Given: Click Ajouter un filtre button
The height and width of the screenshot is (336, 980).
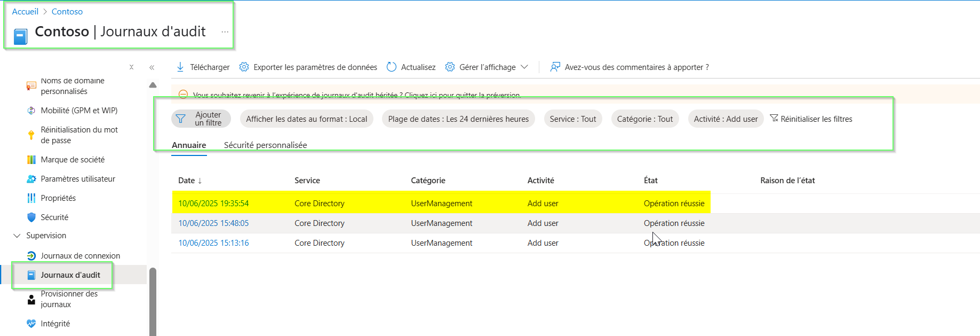Looking at the screenshot, I should [x=201, y=119].
